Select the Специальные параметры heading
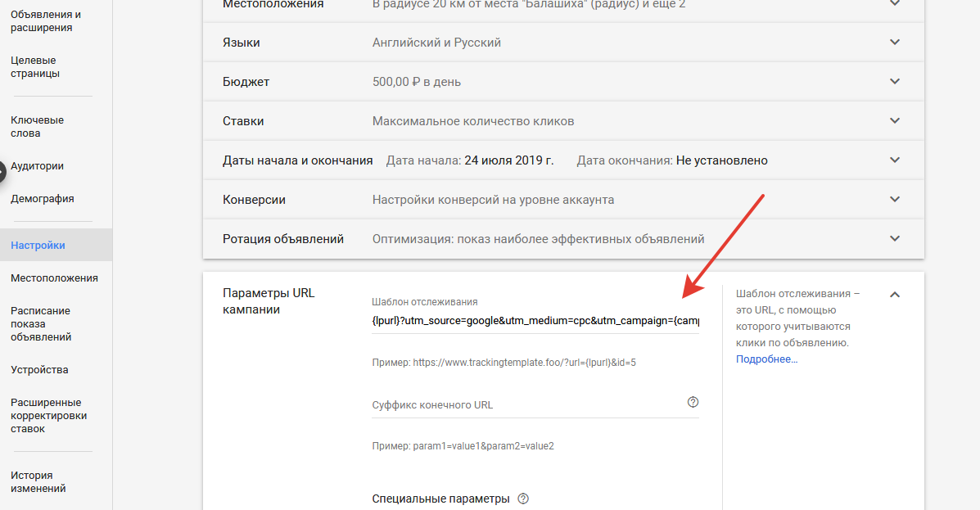This screenshot has height=510, width=980. pyautogui.click(x=440, y=499)
